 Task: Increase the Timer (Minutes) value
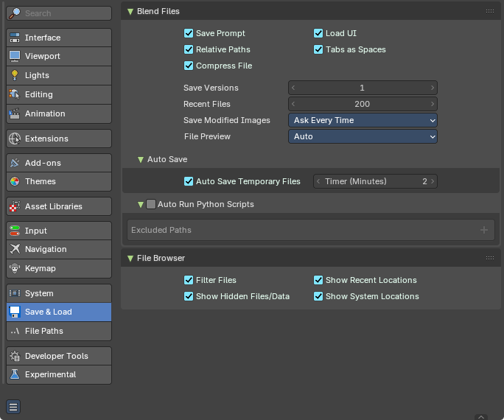click(433, 181)
